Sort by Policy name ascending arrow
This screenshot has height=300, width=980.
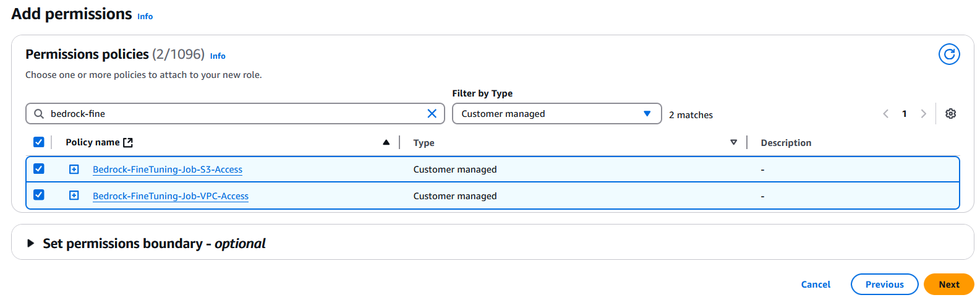click(x=386, y=142)
